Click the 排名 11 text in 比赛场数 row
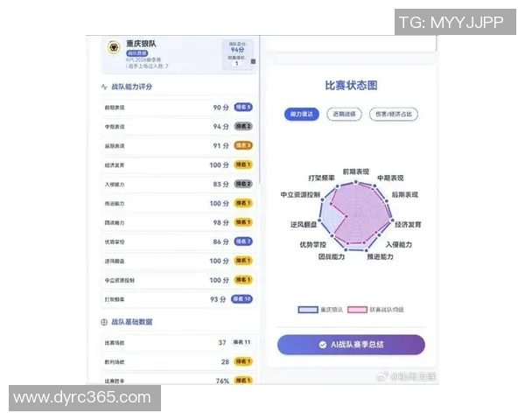The height and width of the screenshot is (420, 525). coord(241,342)
